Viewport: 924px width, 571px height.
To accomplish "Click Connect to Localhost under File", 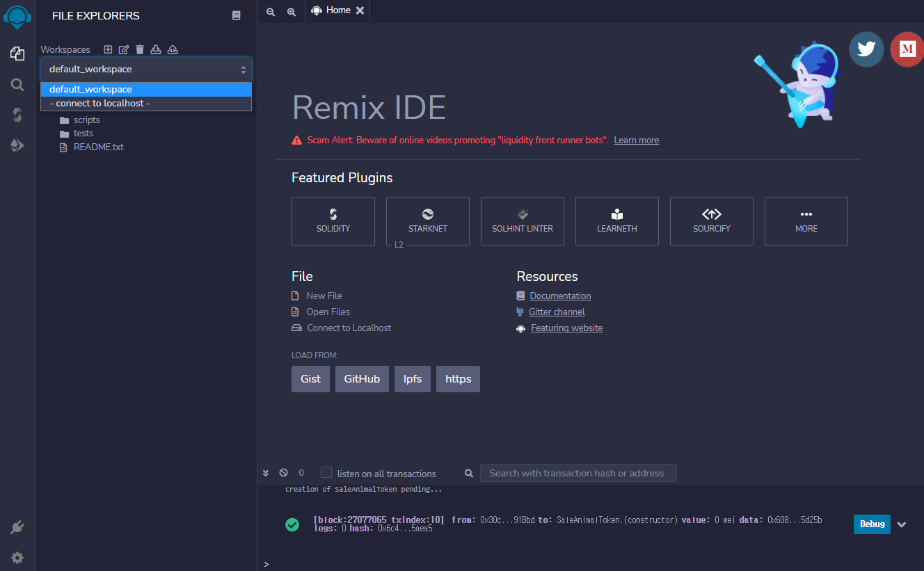I will coord(349,328).
